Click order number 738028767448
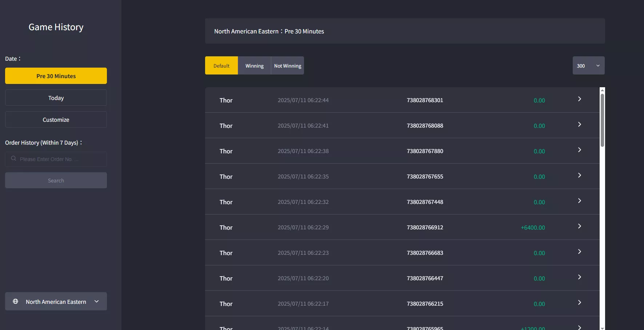 point(425,202)
